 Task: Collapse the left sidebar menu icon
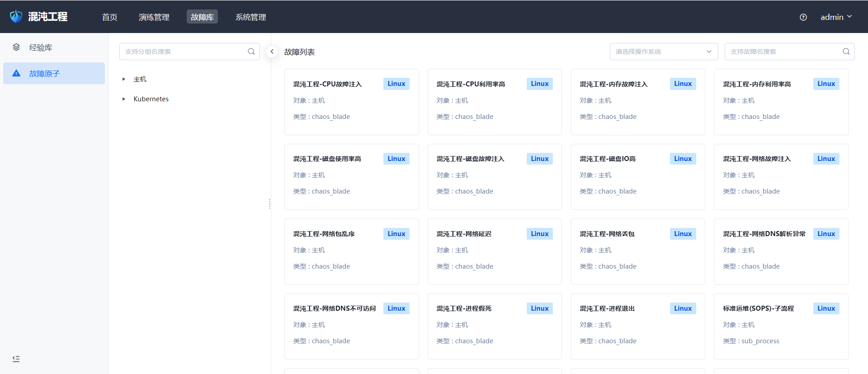click(16, 359)
